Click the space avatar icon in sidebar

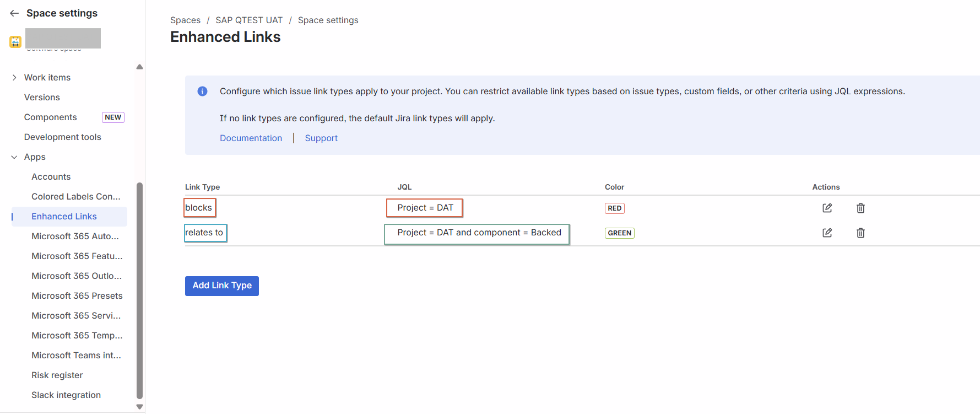(x=15, y=42)
